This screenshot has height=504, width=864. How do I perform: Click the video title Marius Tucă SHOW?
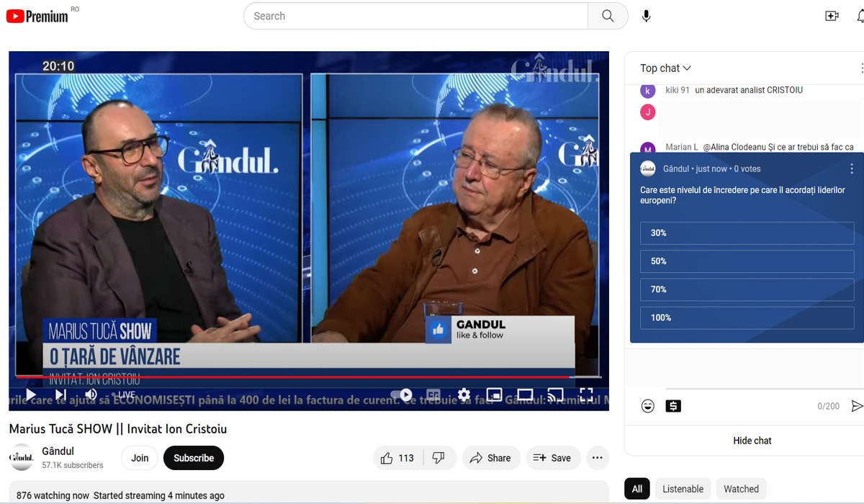tap(118, 429)
